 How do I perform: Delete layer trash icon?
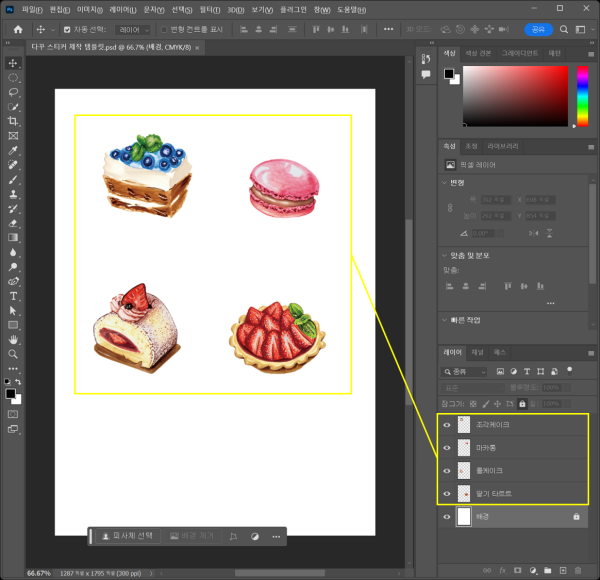point(578,570)
